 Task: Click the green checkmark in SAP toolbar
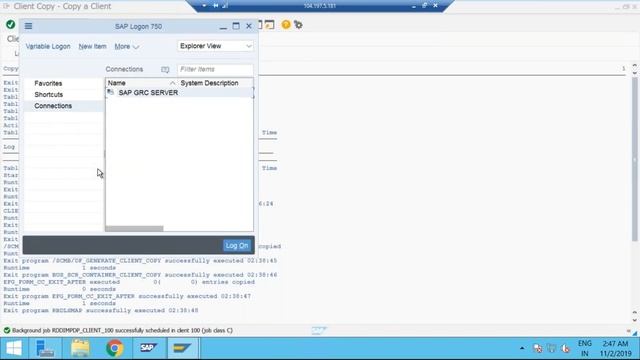click(10, 24)
